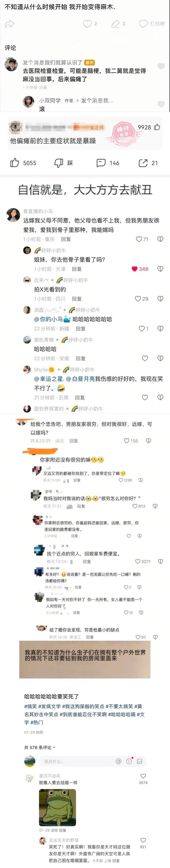Click the 踩 thumbs-down icon
This screenshot has height=868, width=170.
click(59, 163)
